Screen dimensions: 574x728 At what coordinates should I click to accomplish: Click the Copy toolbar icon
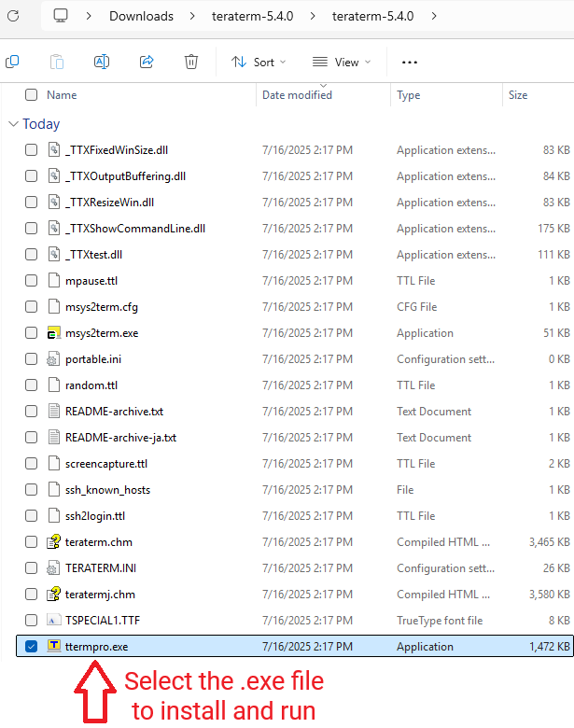(12, 62)
